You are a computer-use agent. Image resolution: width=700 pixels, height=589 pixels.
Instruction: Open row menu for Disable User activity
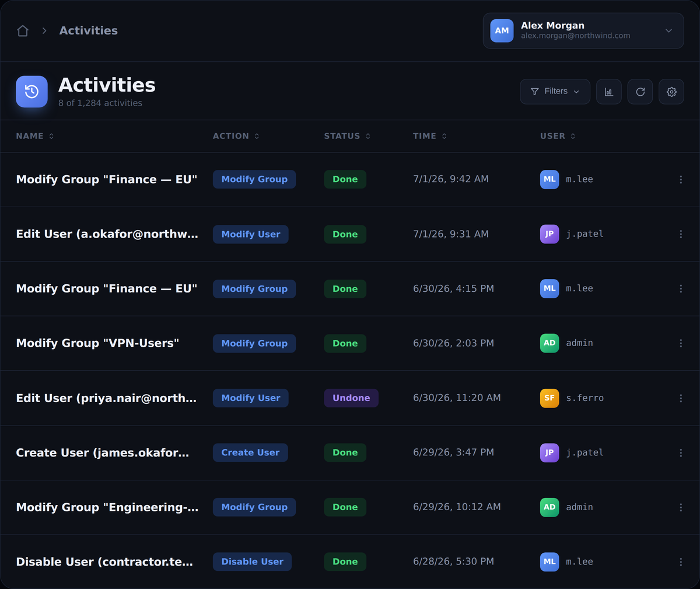pos(681,562)
